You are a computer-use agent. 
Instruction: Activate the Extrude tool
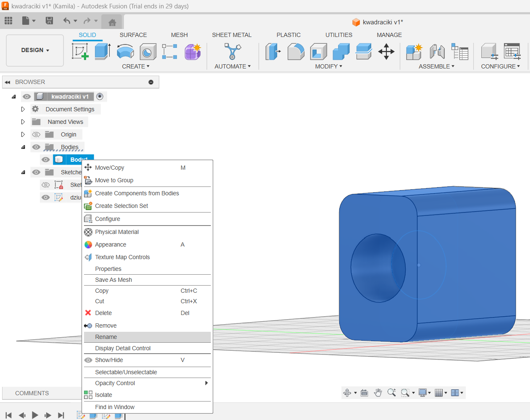(102, 52)
